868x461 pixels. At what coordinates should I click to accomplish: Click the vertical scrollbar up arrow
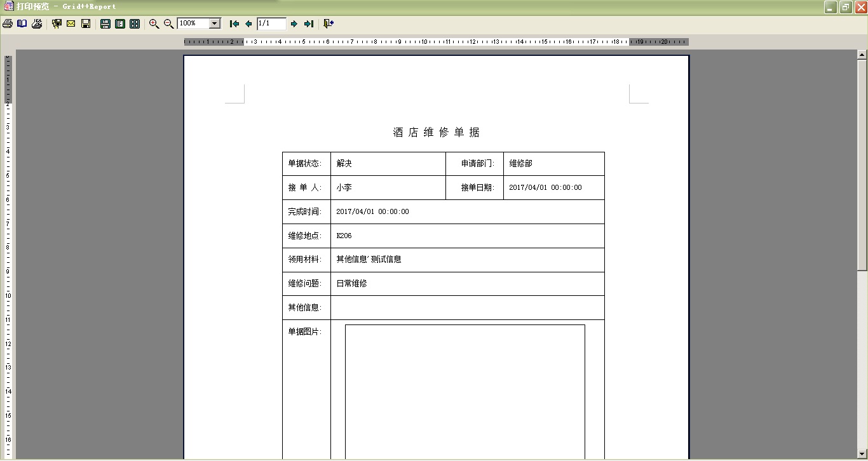(862, 55)
